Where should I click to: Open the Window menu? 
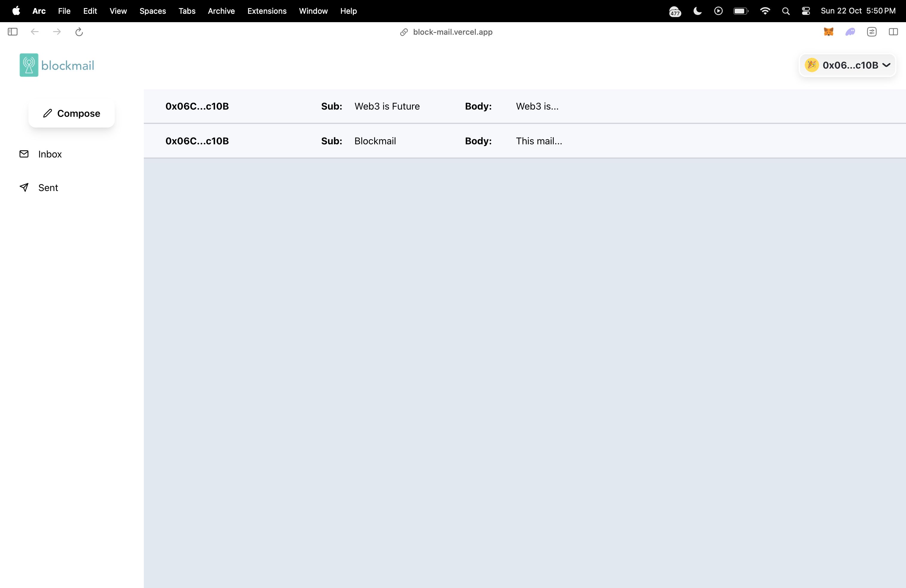313,11
